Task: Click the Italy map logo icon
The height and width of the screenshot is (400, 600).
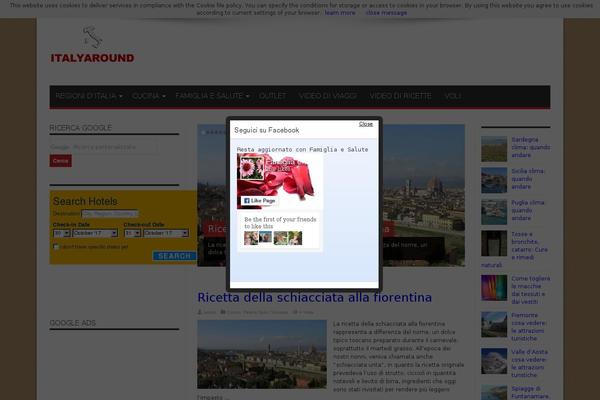Action: pyautogui.click(x=92, y=37)
